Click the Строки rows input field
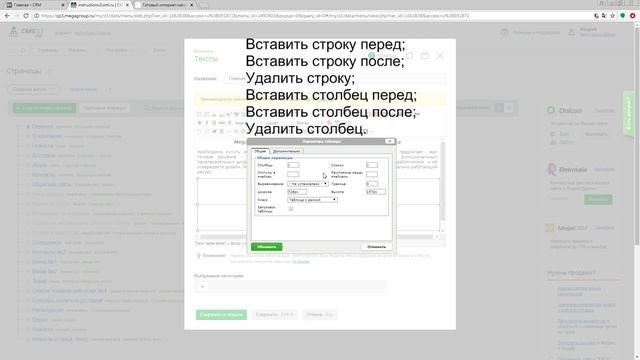Screen dimensions: 640x360 click(x=372, y=165)
